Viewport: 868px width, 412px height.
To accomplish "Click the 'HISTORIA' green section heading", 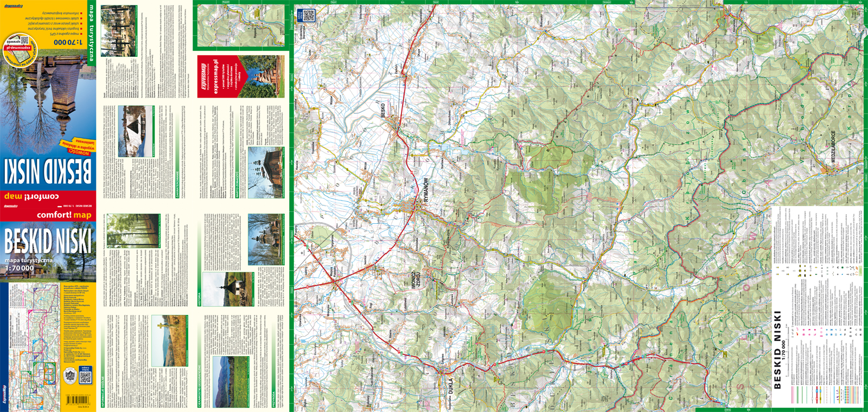I will (199, 299).
